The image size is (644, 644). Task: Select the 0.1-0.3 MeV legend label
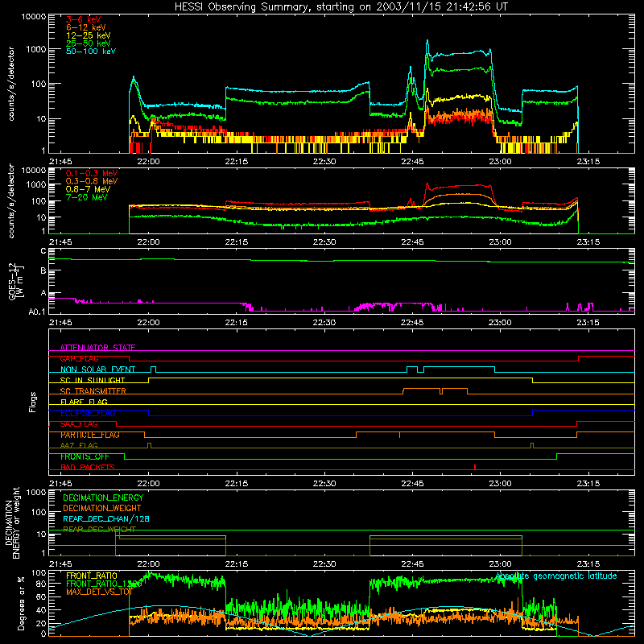92,173
